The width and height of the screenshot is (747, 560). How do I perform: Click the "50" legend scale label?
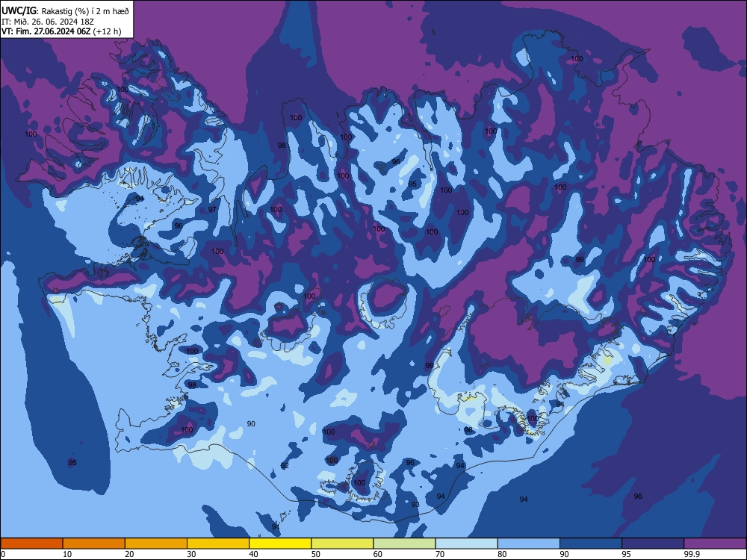pyautogui.click(x=316, y=554)
